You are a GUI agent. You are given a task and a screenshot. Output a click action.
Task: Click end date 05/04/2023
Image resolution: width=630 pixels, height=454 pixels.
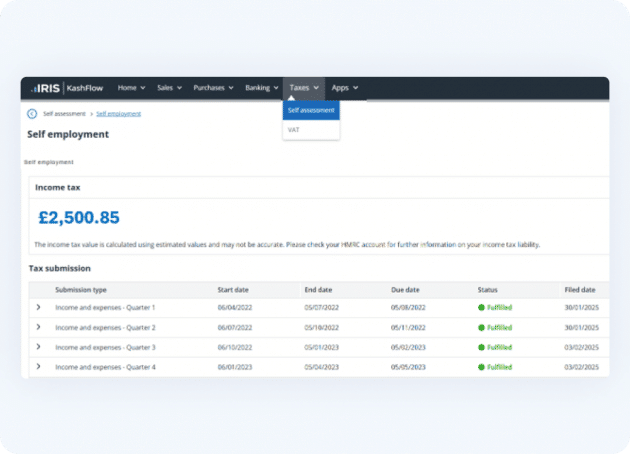321,367
